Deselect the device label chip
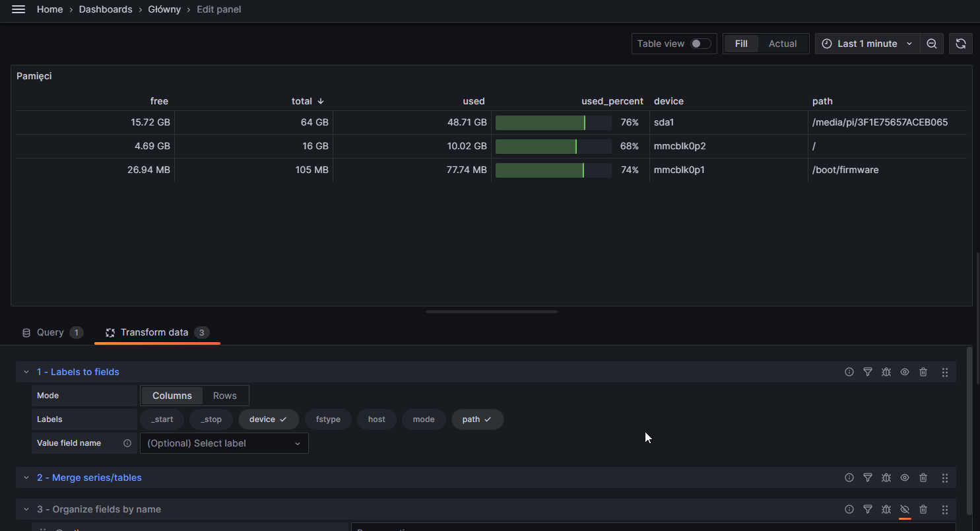Viewport: 980px width, 531px height. [269, 419]
